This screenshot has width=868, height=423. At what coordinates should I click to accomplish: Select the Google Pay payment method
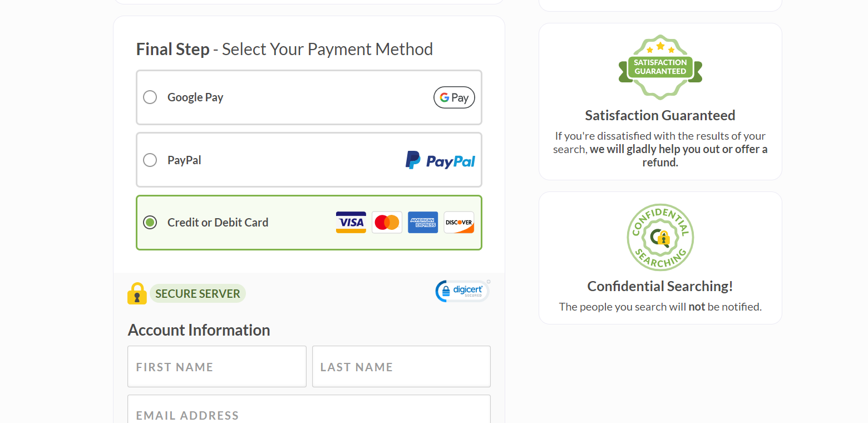coord(150,97)
